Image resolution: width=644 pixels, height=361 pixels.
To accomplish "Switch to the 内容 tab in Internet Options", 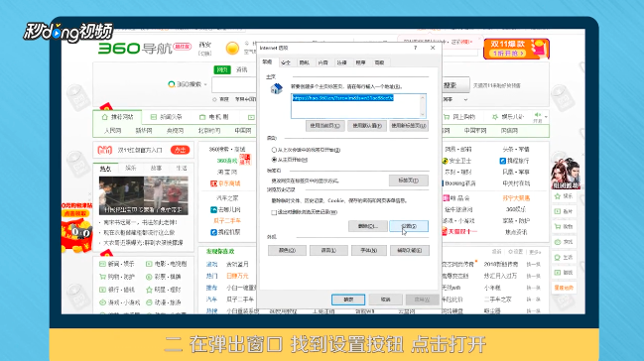I will (x=323, y=62).
